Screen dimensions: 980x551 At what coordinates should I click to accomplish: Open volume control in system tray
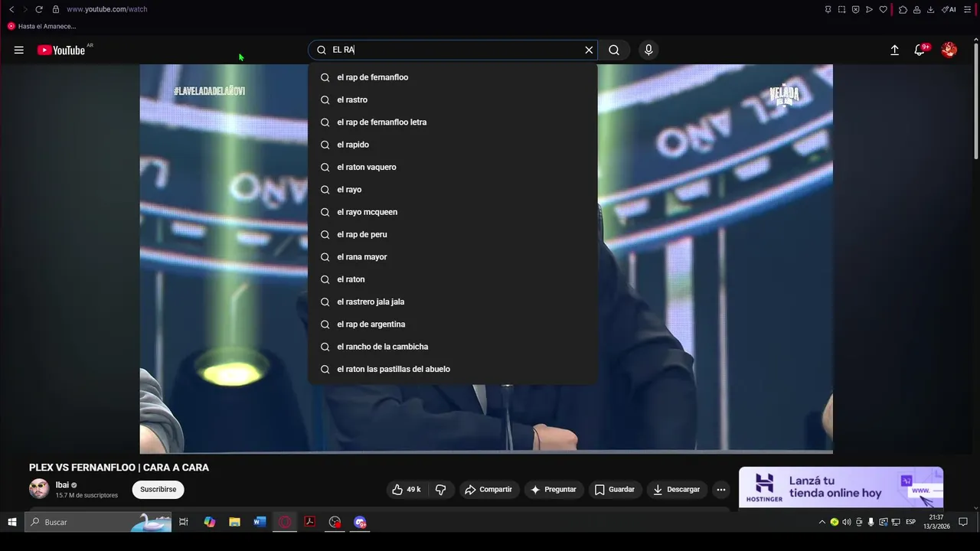tap(847, 522)
